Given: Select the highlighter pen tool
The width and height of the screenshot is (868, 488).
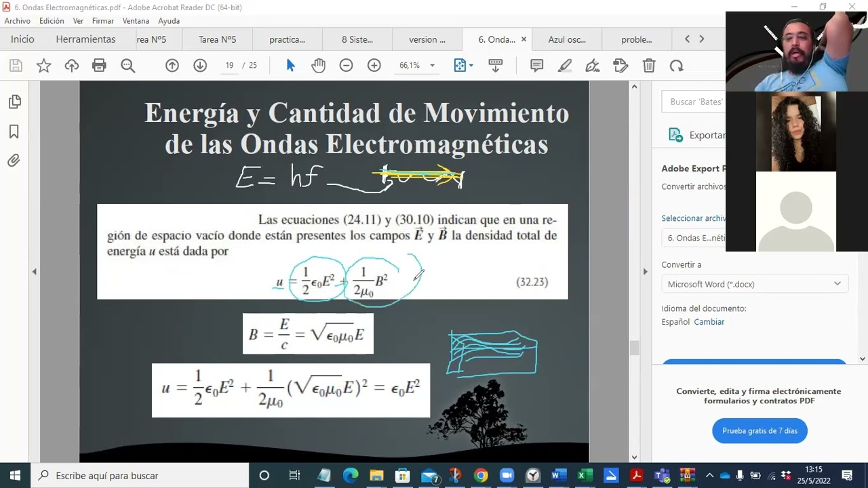Looking at the screenshot, I should [565, 66].
